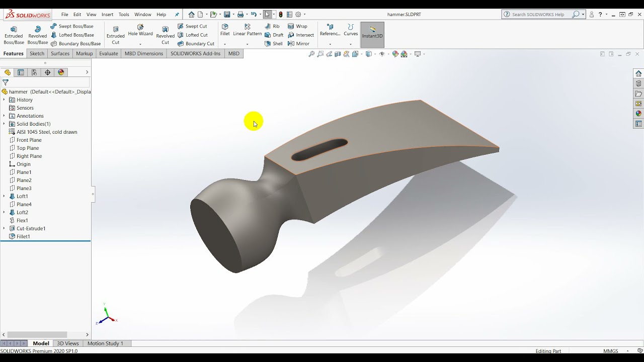Image resolution: width=644 pixels, height=362 pixels.
Task: Expand the Cut-Extrude1 feature node
Action: 4,228
